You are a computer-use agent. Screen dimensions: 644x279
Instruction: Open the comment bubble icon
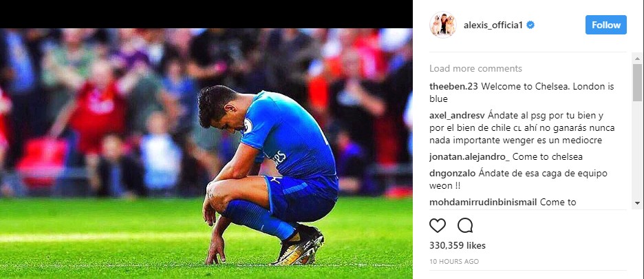[x=465, y=225]
